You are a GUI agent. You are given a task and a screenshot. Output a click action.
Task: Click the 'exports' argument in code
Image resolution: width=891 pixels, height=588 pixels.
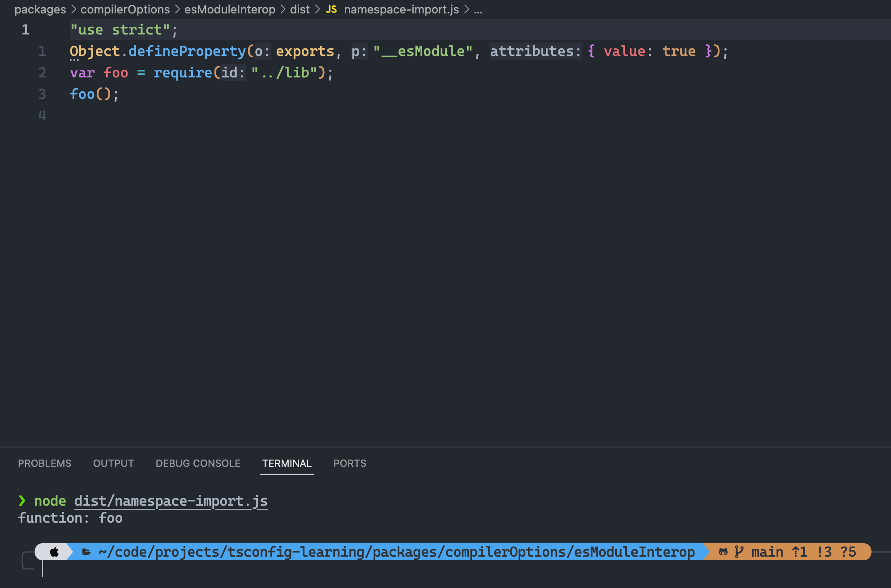click(305, 51)
